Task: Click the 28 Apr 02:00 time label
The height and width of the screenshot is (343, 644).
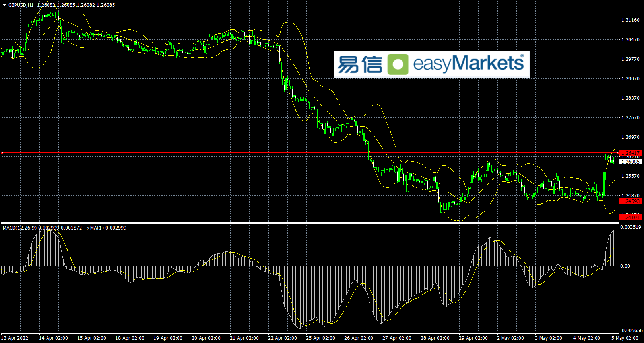Action: coord(435,338)
